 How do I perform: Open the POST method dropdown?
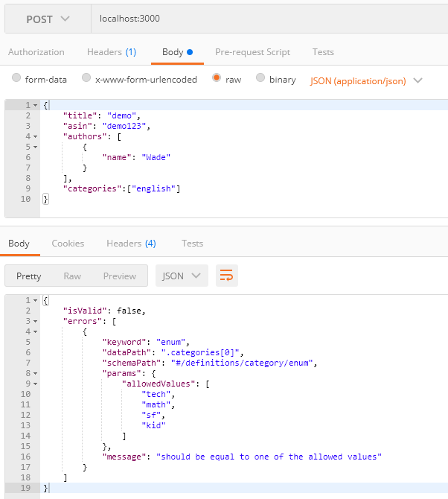(48, 19)
